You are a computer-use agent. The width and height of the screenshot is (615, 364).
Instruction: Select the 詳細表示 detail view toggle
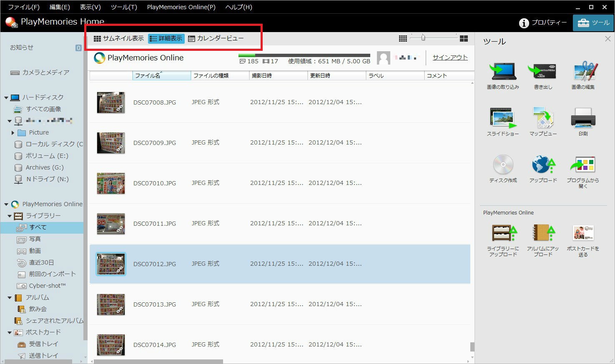[x=166, y=38]
